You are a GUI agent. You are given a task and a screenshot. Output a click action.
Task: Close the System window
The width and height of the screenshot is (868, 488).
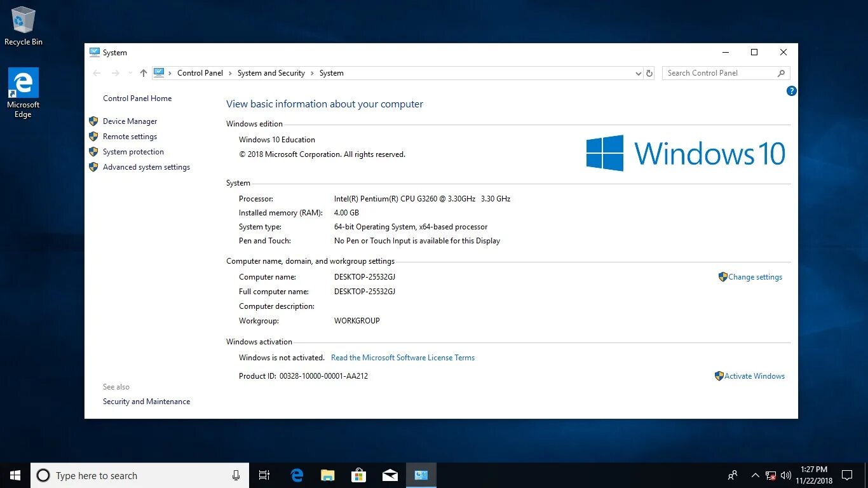coord(783,52)
